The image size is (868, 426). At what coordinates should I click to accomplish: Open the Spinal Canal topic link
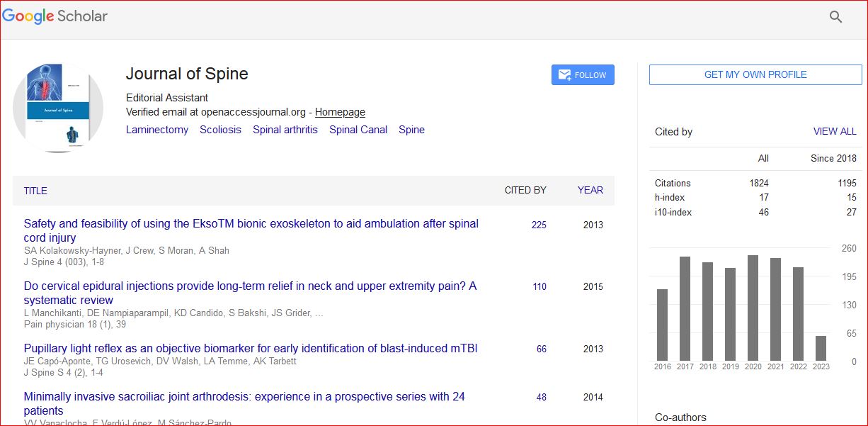[358, 130]
